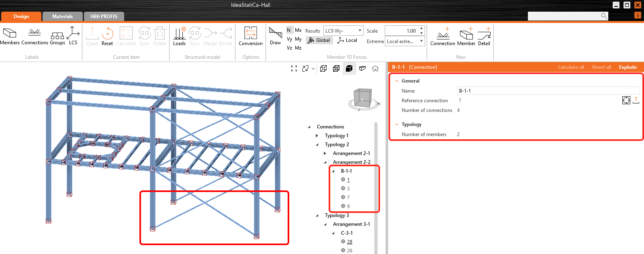Switch to the Design tab
The width and height of the screenshot is (644, 254).
[21, 17]
